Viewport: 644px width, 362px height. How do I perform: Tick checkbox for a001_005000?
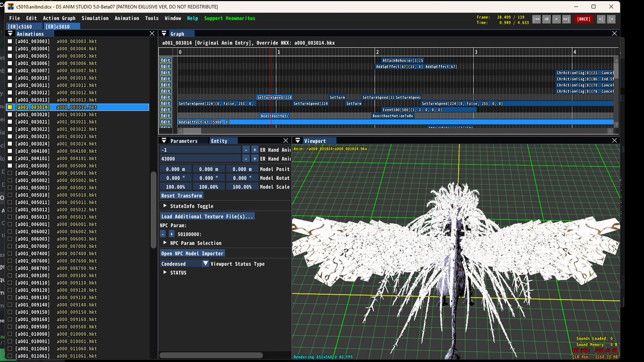coord(9,166)
